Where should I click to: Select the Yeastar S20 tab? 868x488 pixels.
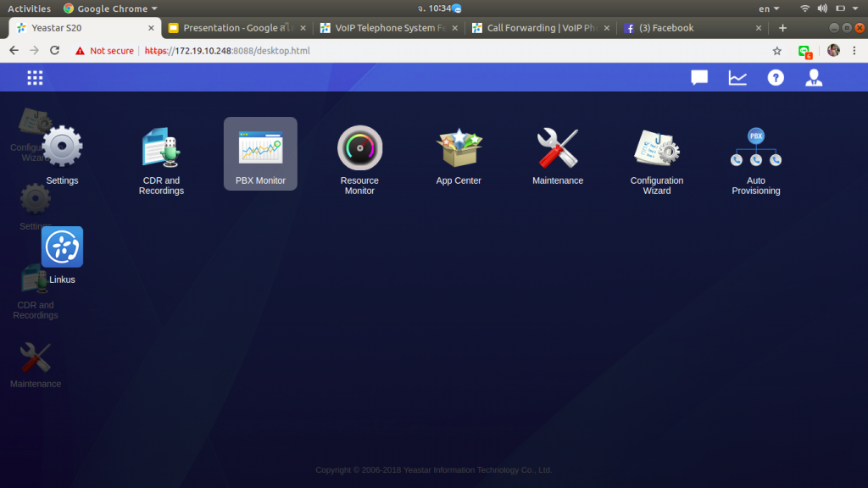point(86,28)
